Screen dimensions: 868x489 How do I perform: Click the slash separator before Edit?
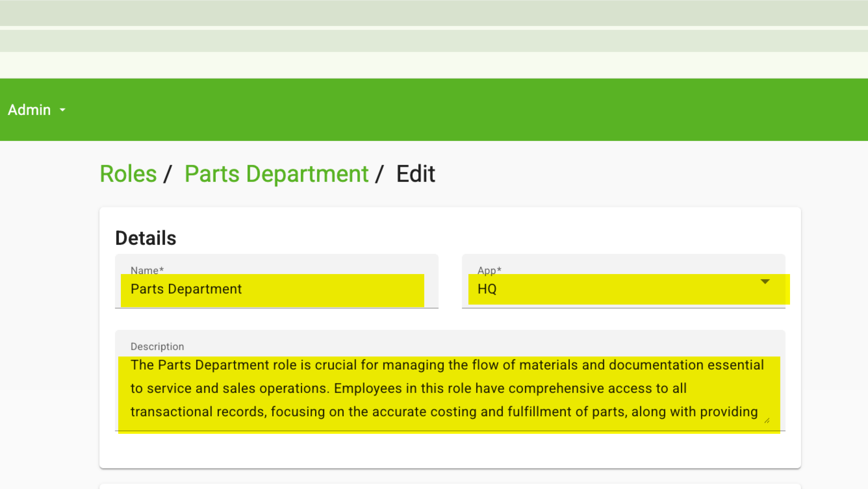(380, 174)
